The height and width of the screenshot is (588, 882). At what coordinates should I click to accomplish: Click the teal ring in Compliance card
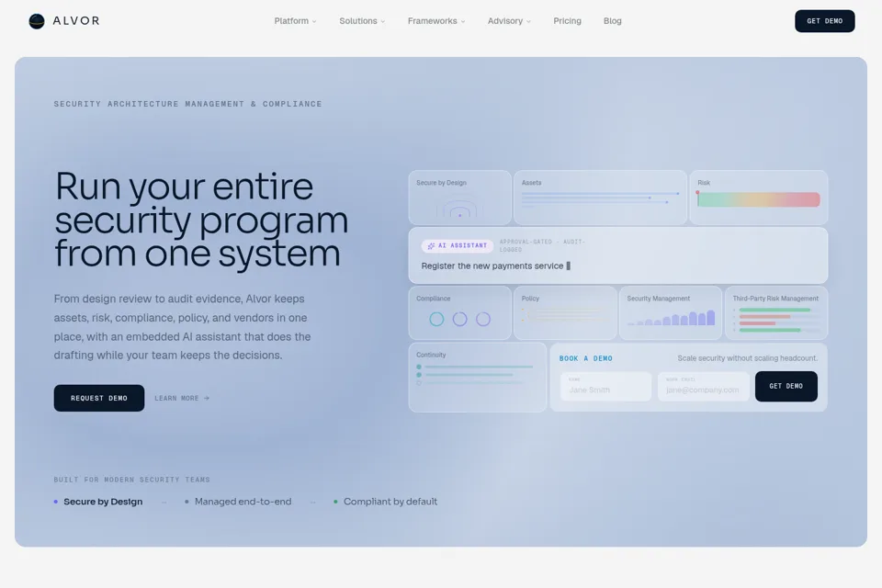pos(436,319)
